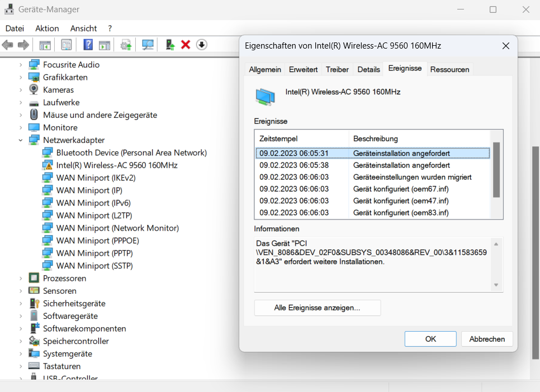Select WAN Miniport (Network Monitor) adapter
The width and height of the screenshot is (540, 392).
(117, 228)
